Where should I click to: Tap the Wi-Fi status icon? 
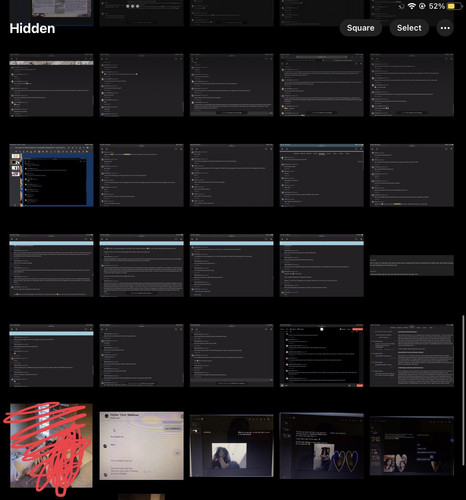click(x=412, y=6)
